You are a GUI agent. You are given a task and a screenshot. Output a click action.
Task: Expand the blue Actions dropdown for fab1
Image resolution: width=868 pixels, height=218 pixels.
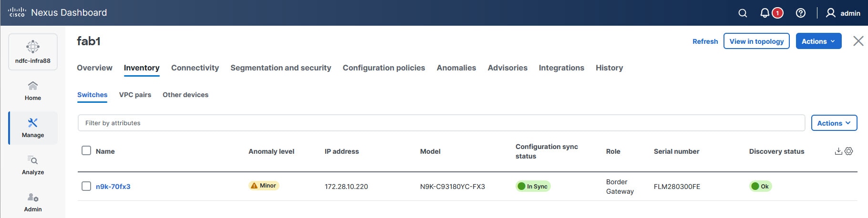pyautogui.click(x=818, y=41)
